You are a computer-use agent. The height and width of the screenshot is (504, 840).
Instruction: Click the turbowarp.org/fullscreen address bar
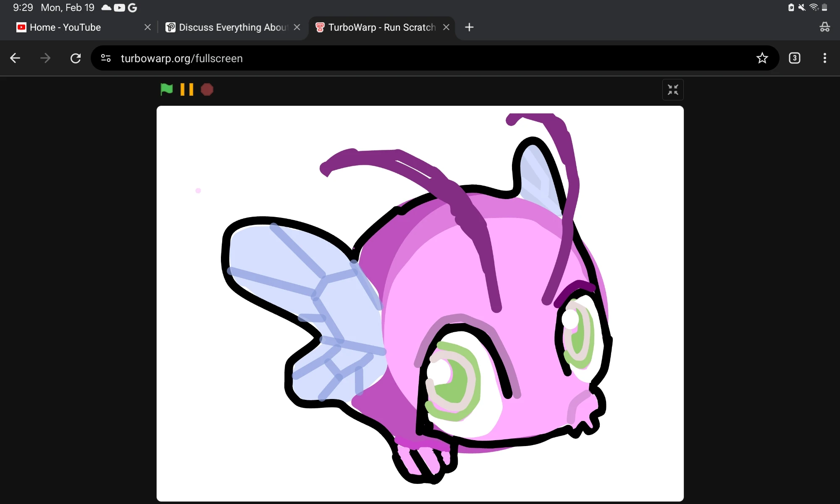(x=378, y=58)
